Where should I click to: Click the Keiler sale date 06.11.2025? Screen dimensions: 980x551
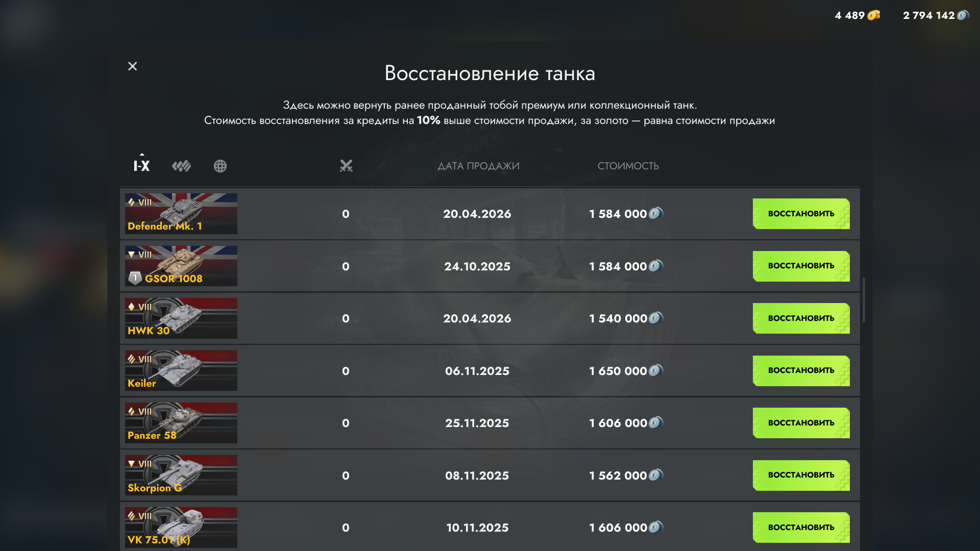[477, 371]
